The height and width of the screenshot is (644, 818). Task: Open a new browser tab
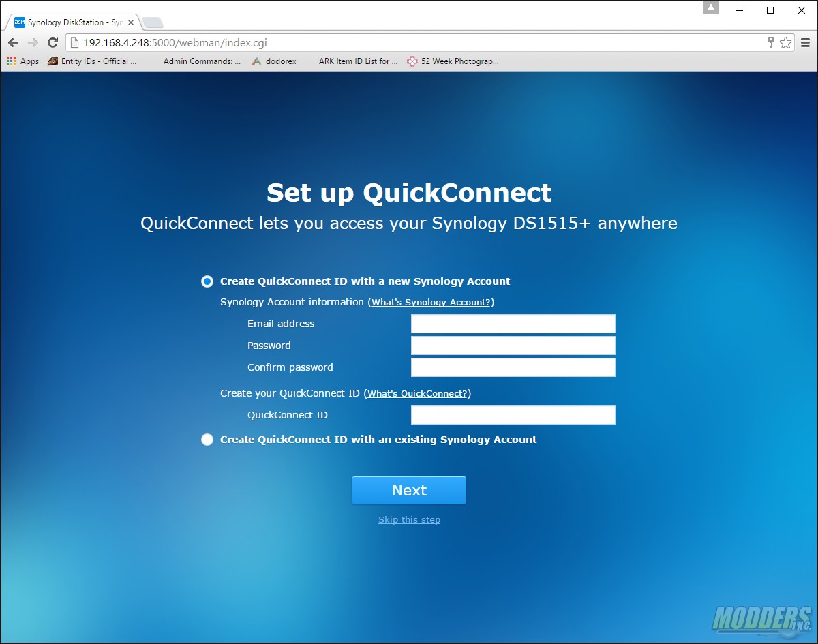point(153,23)
